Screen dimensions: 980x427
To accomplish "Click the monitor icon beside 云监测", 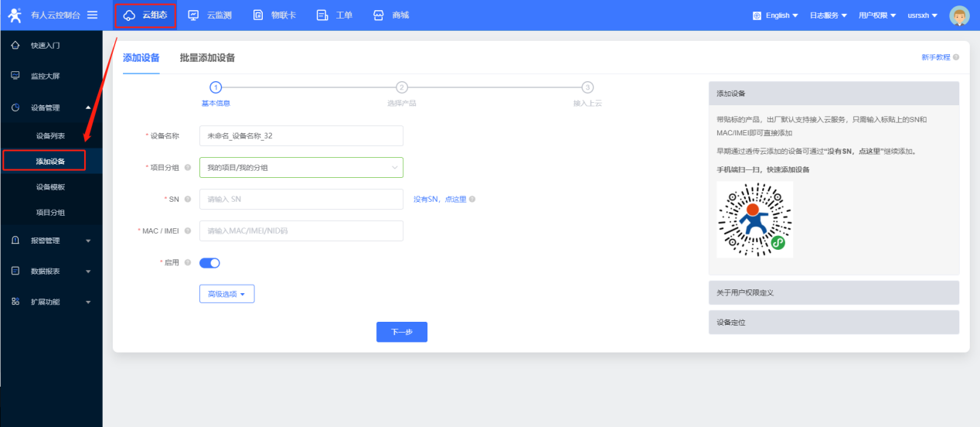I will [x=193, y=15].
